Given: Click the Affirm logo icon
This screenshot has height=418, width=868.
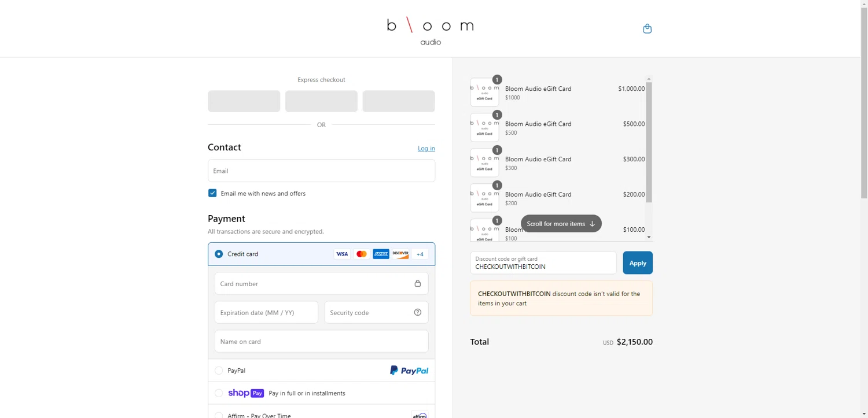Looking at the screenshot, I should click(420, 415).
